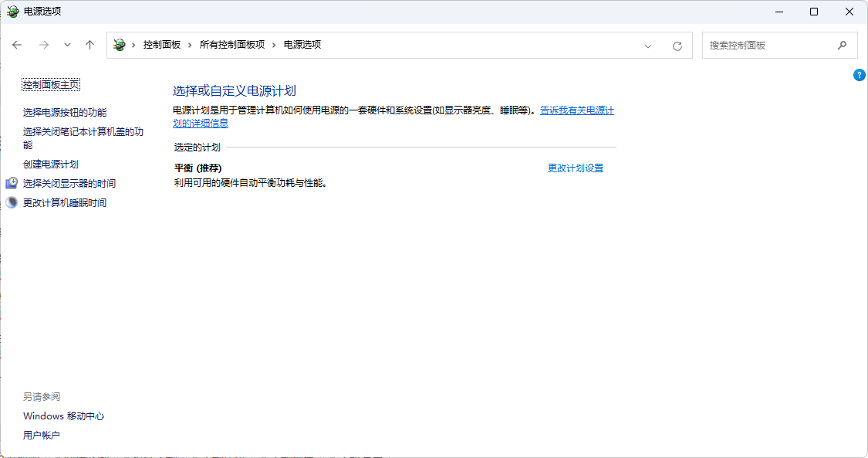Click the Forward navigation arrow
This screenshot has width=868, height=458.
[x=43, y=45]
